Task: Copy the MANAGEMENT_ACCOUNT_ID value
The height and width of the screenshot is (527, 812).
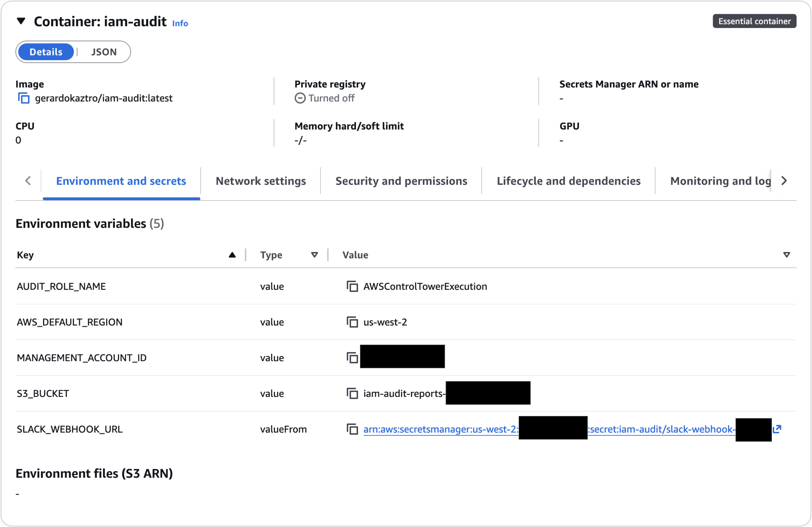Action: coord(353,358)
